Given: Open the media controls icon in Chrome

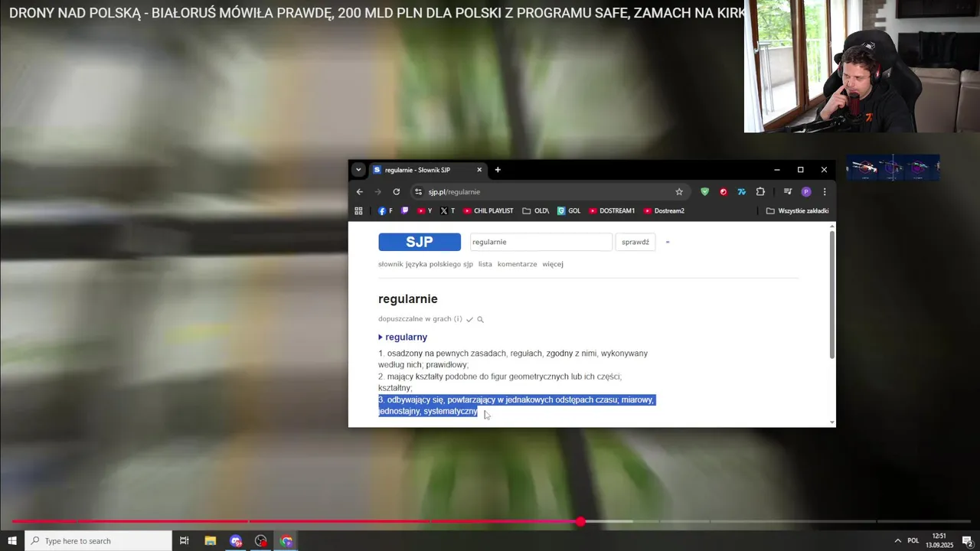Looking at the screenshot, I should pyautogui.click(x=788, y=192).
